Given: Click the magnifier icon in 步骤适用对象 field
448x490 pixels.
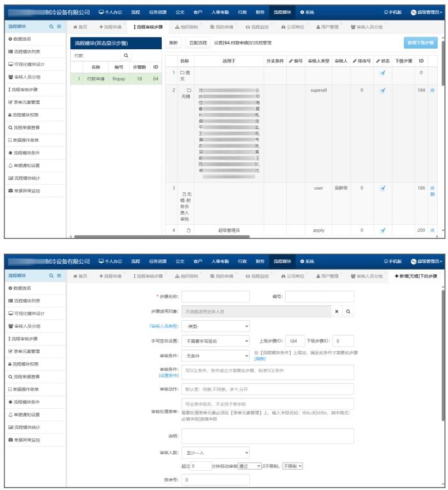Looking at the screenshot, I should [348, 311].
